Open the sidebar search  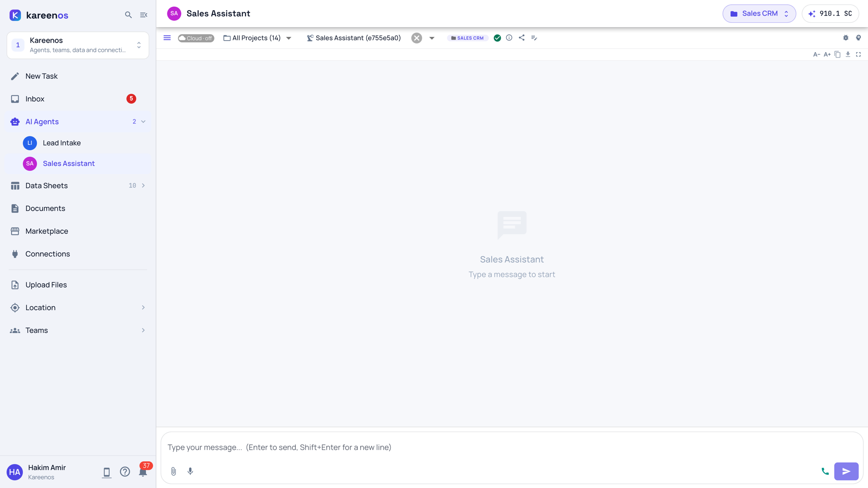128,15
